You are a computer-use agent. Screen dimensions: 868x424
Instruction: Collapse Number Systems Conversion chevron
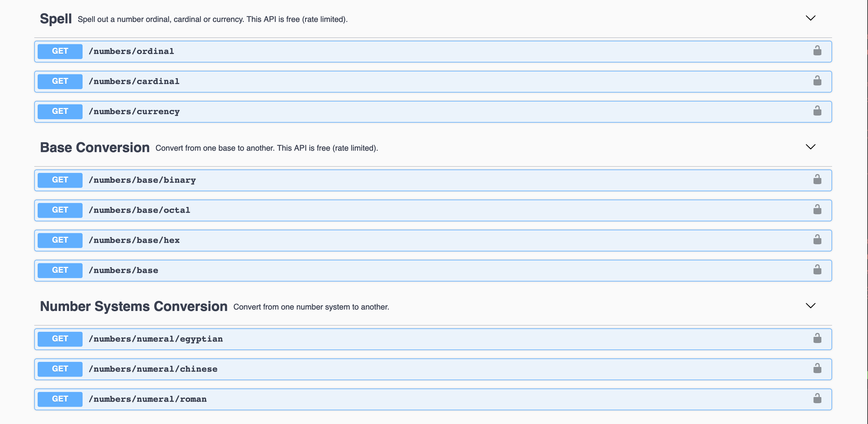[810, 306]
